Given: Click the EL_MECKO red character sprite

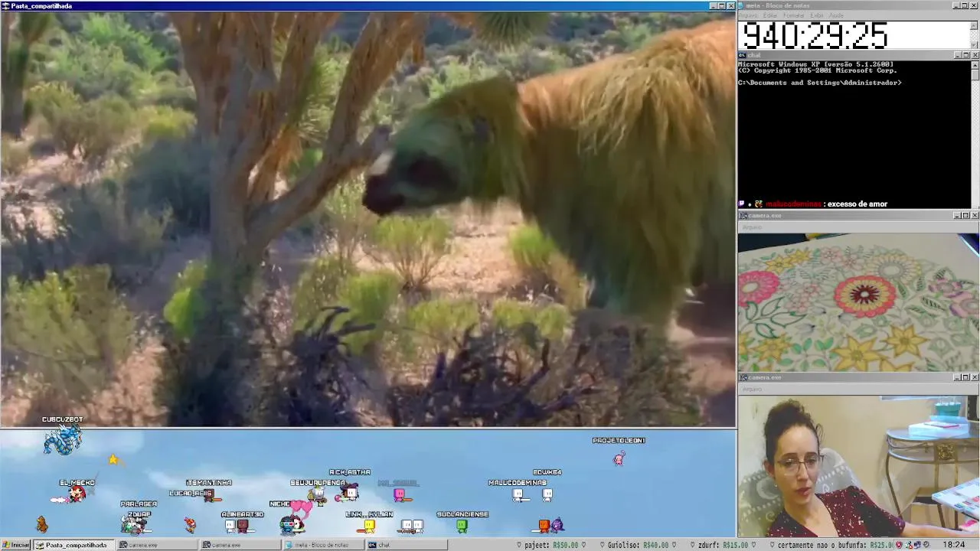Looking at the screenshot, I should [x=77, y=494].
